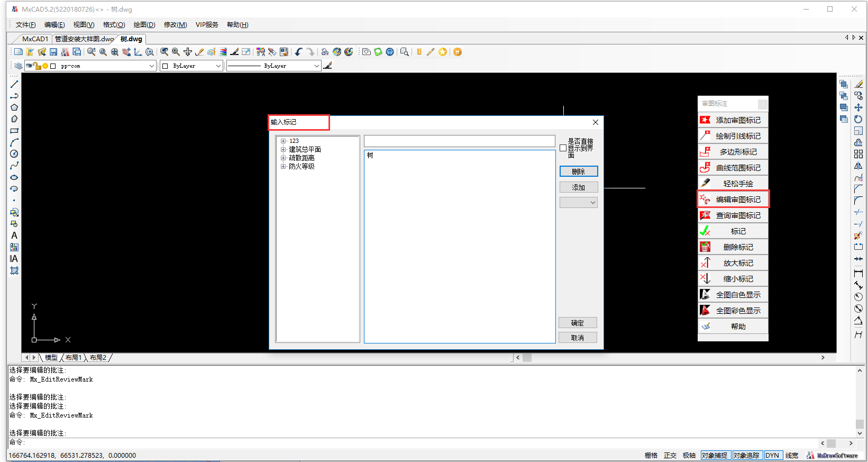Image resolution: width=868 pixels, height=462 pixels.
Task: Open the 文件(F) menu
Action: (x=25, y=25)
